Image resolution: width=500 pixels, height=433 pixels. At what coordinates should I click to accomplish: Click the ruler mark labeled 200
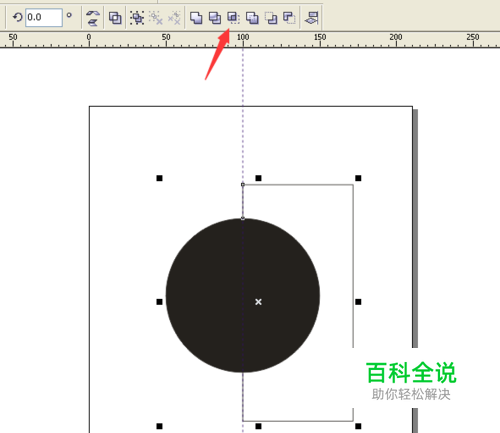coord(396,37)
